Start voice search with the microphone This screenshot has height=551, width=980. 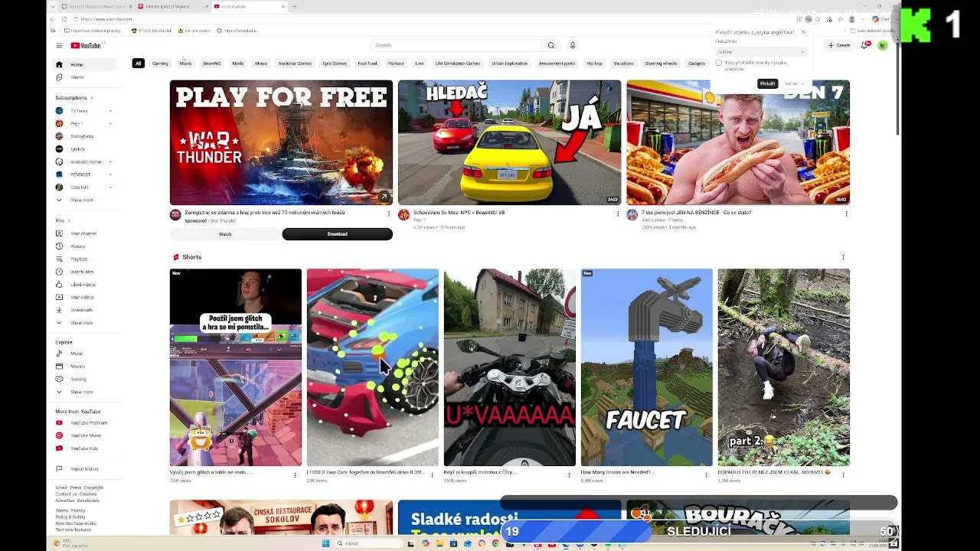[x=572, y=45]
